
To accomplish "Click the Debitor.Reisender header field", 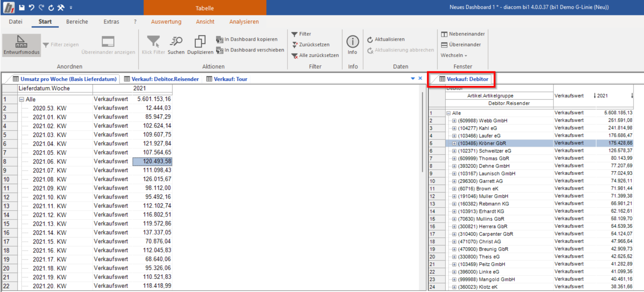I will (499, 103).
